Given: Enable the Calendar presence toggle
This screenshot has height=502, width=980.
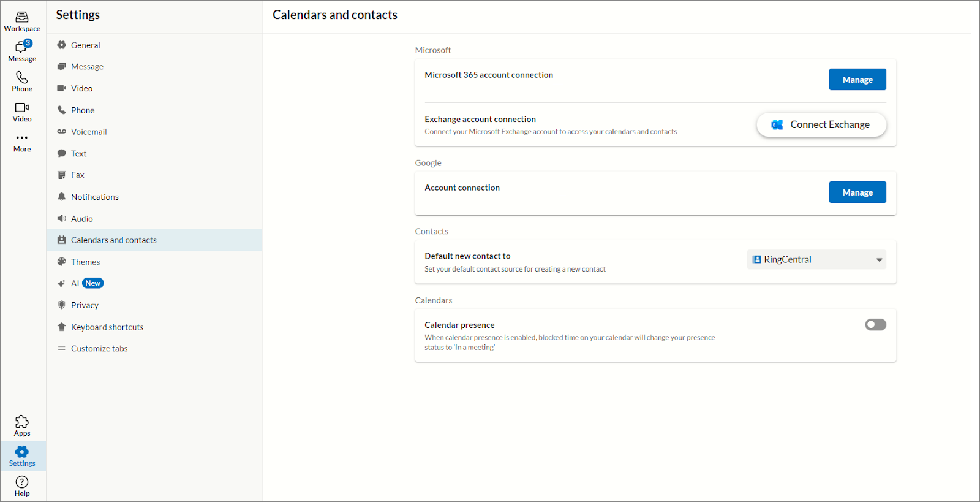Looking at the screenshot, I should pyautogui.click(x=875, y=325).
